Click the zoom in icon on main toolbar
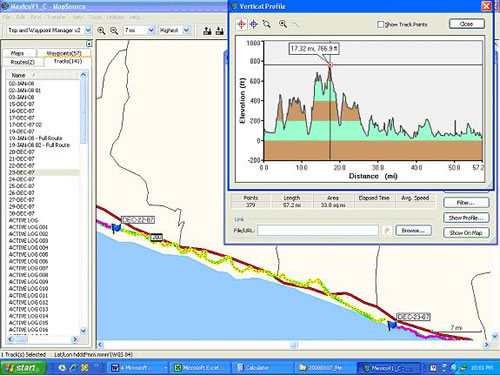Image resolution: width=500 pixels, height=376 pixels. point(101,31)
